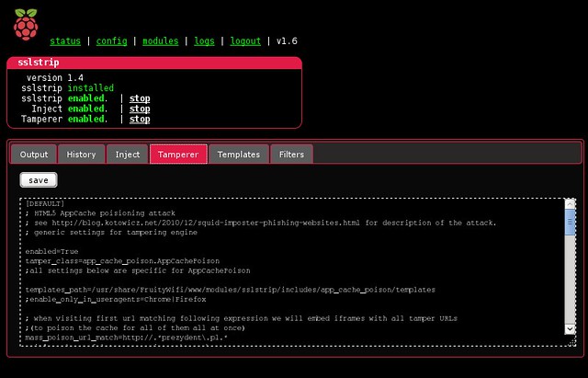Open the modules page link
The height and width of the screenshot is (378, 588).
point(160,40)
